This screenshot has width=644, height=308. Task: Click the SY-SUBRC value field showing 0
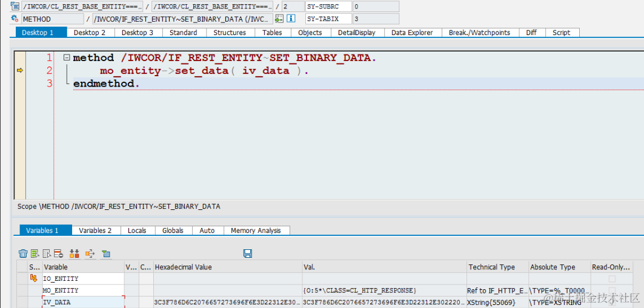376,6
